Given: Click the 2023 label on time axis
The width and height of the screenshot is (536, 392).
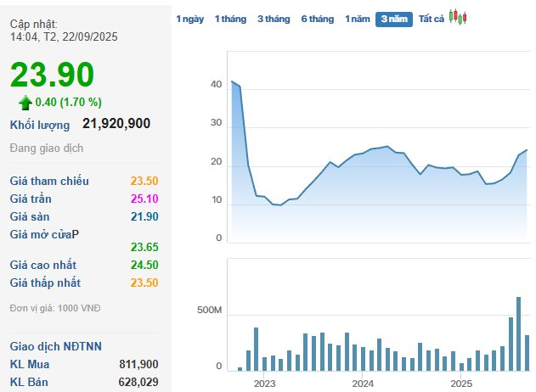Looking at the screenshot, I should pyautogui.click(x=265, y=383).
